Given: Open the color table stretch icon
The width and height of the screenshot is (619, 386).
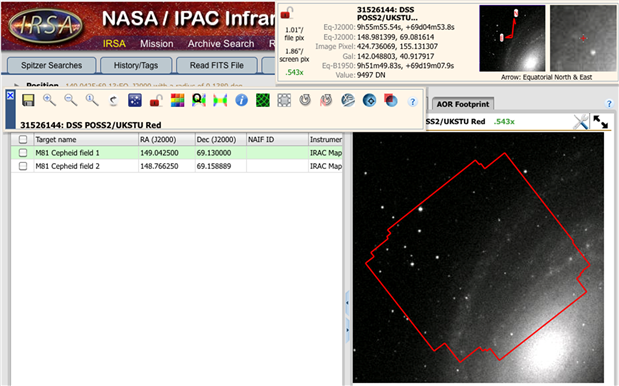Looking at the screenshot, I should click(x=178, y=100).
